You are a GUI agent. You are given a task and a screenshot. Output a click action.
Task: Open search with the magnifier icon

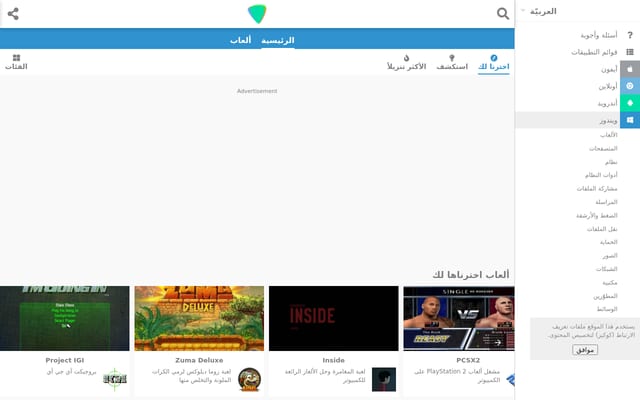[503, 13]
